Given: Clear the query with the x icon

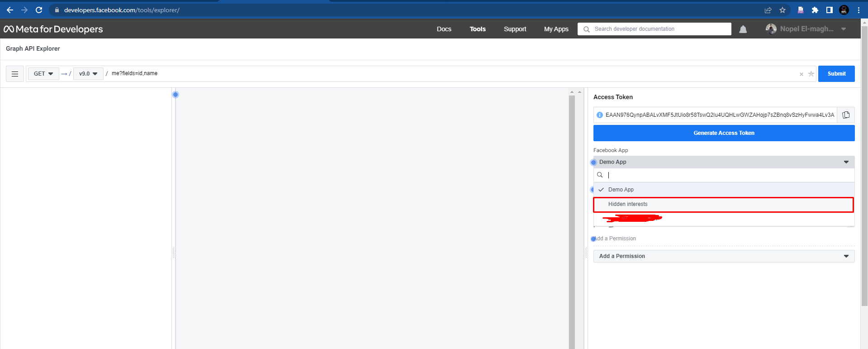Looking at the screenshot, I should pyautogui.click(x=802, y=74).
